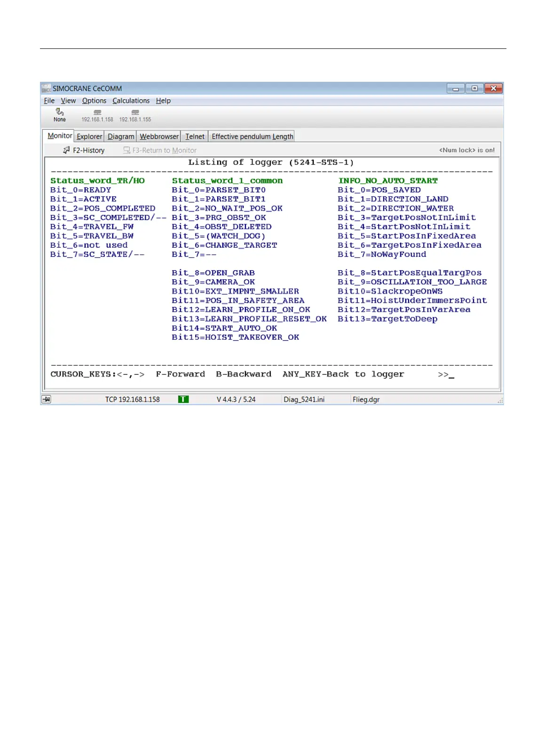The image size is (560, 746).
Task: Click the Bit15=HOIST_TAKEOVER_OK line
Action: click(235, 337)
